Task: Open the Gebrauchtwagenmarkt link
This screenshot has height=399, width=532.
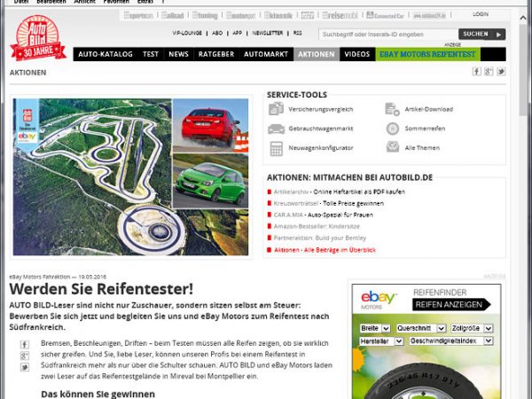Action: point(321,129)
